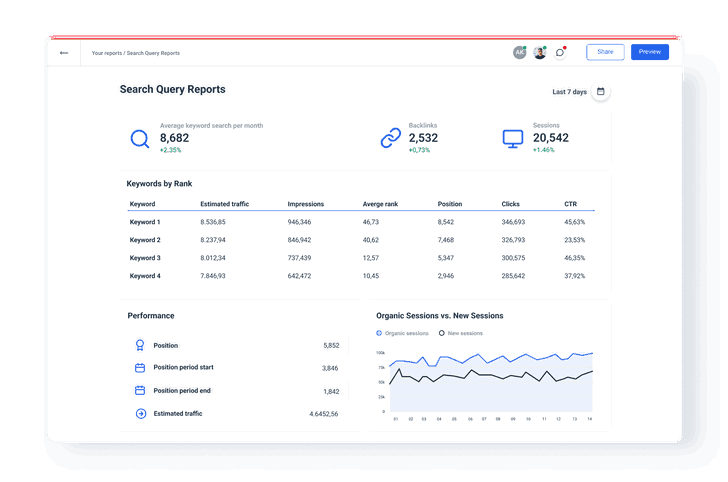
Task: Select the Estimated traffic arrow circle icon
Action: click(x=141, y=413)
